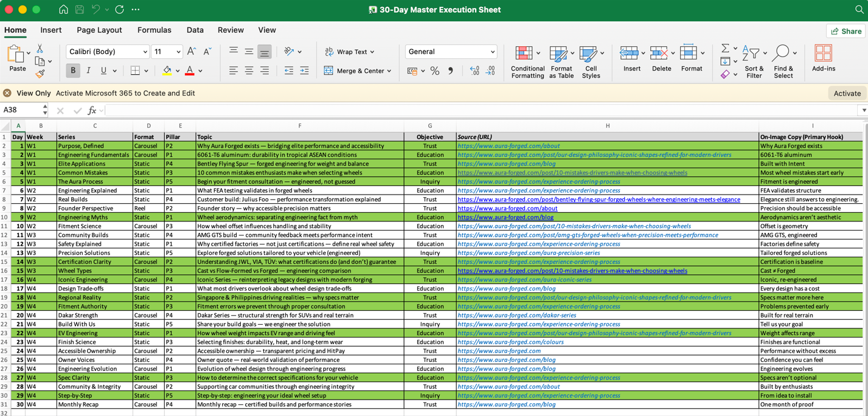The width and height of the screenshot is (868, 416).
Task: Open Conditional Formatting menu
Action: (527, 61)
